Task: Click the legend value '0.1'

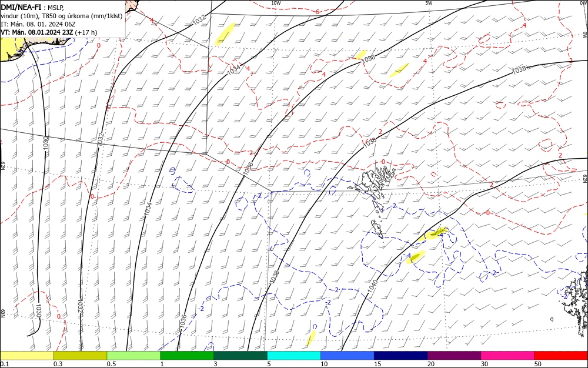Action: (x=5, y=364)
